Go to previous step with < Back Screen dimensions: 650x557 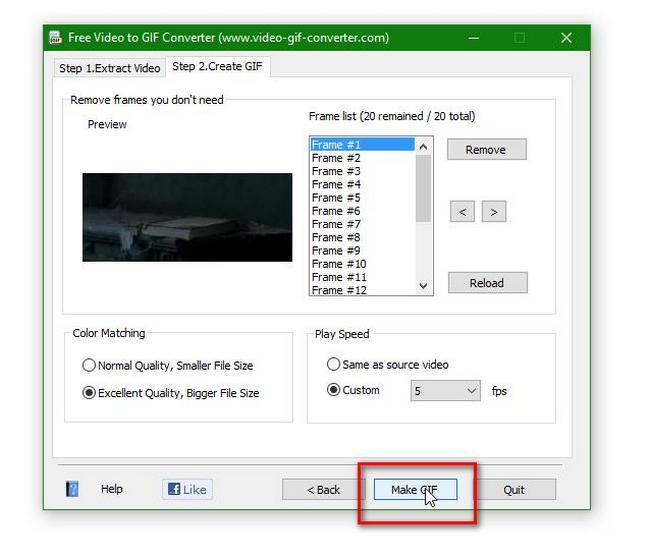[x=323, y=490]
